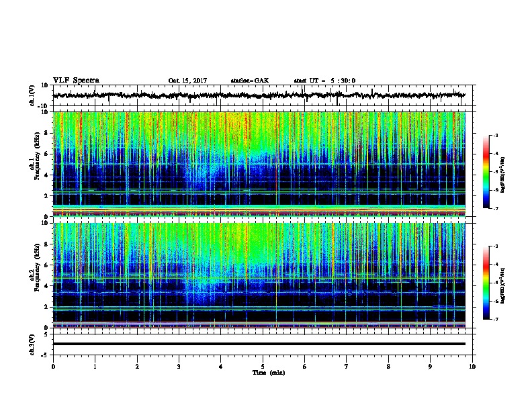
Task: Click the ch.1(V) waveform axis label
Action: [x=32, y=95]
